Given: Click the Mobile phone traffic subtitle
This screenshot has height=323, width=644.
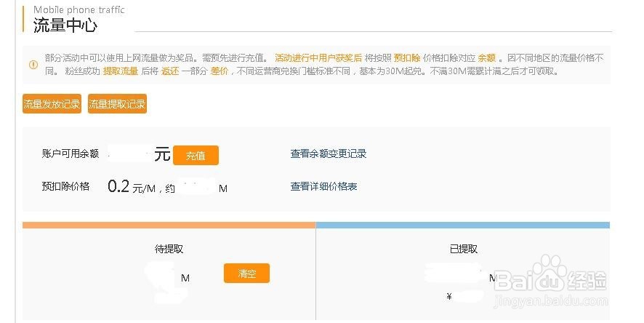Looking at the screenshot, I should (x=79, y=9).
